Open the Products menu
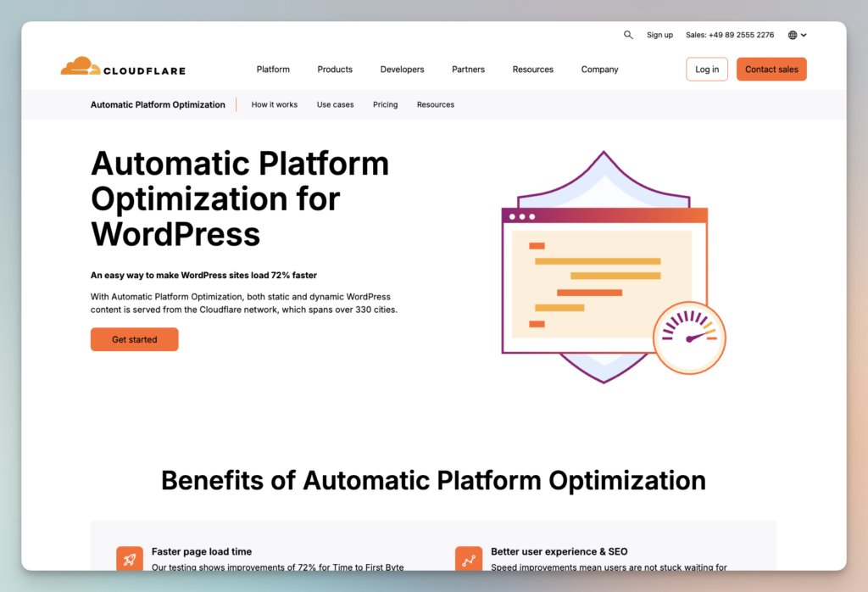Image resolution: width=868 pixels, height=592 pixels. pos(335,70)
